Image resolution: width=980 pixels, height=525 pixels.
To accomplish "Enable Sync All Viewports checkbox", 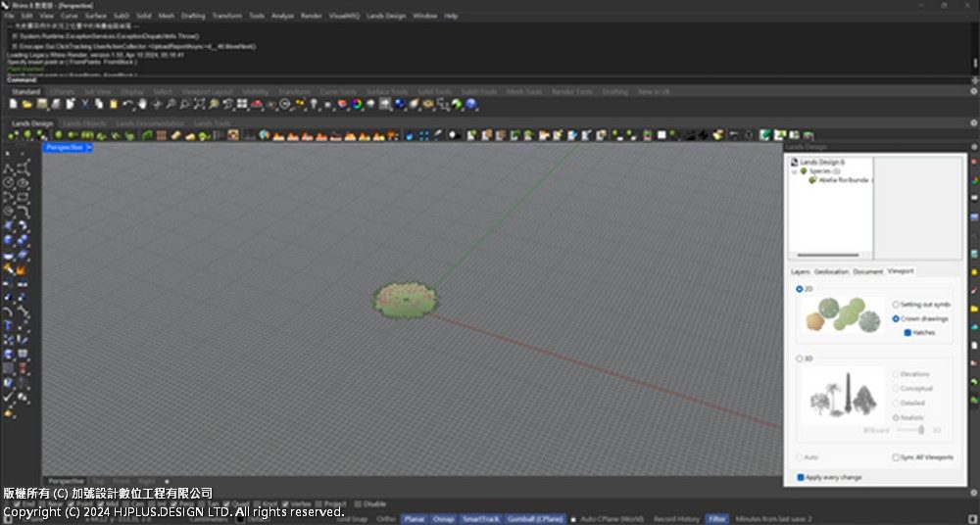I will [x=896, y=457].
